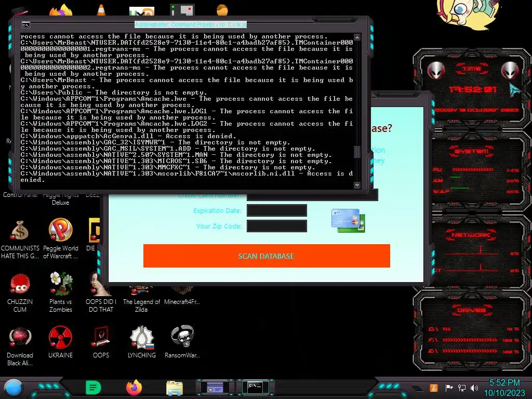Click the Command Prompt title bar system icon
The image size is (532, 399).
(x=26, y=25)
